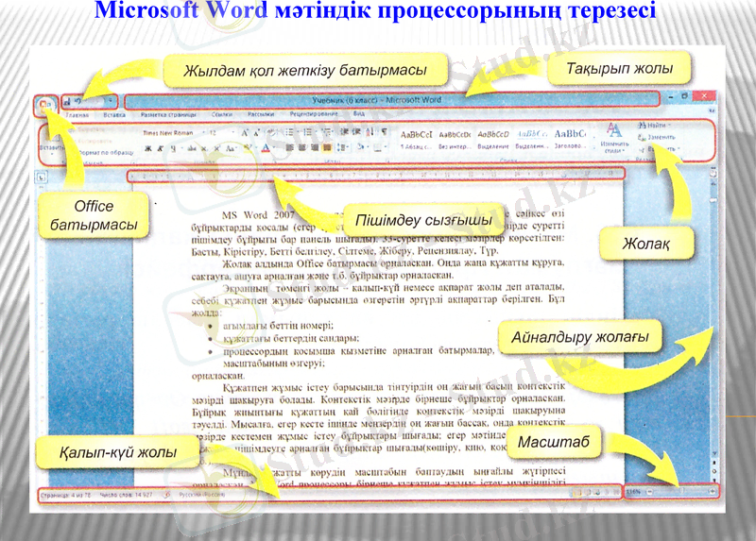This screenshot has width=756, height=541.
Task: Open the Рецензирование ribbon tab
Action: tap(314, 114)
